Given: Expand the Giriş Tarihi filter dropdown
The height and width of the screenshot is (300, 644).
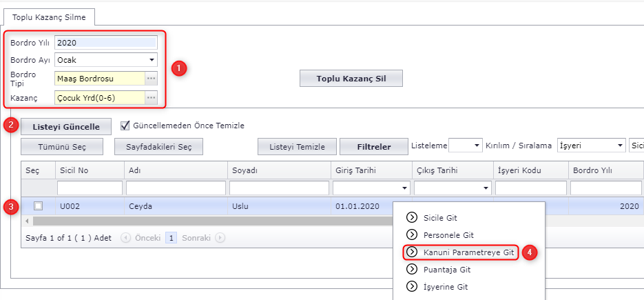Looking at the screenshot, I should point(404,188).
